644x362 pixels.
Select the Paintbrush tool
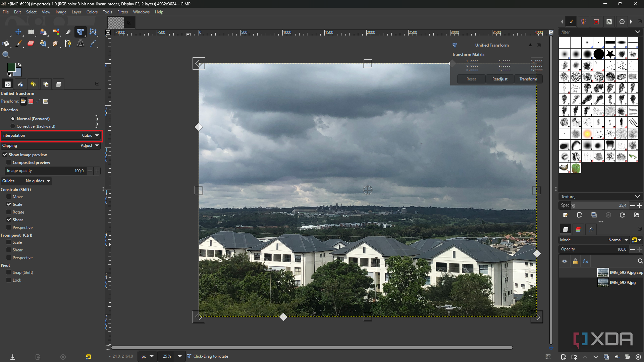[x=18, y=43]
